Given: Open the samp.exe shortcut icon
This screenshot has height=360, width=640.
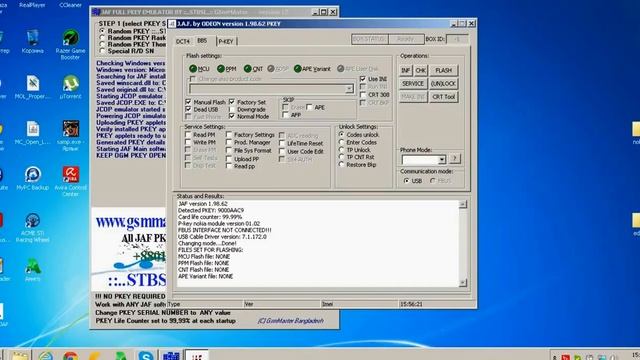Looking at the screenshot, I should [x=70, y=135].
